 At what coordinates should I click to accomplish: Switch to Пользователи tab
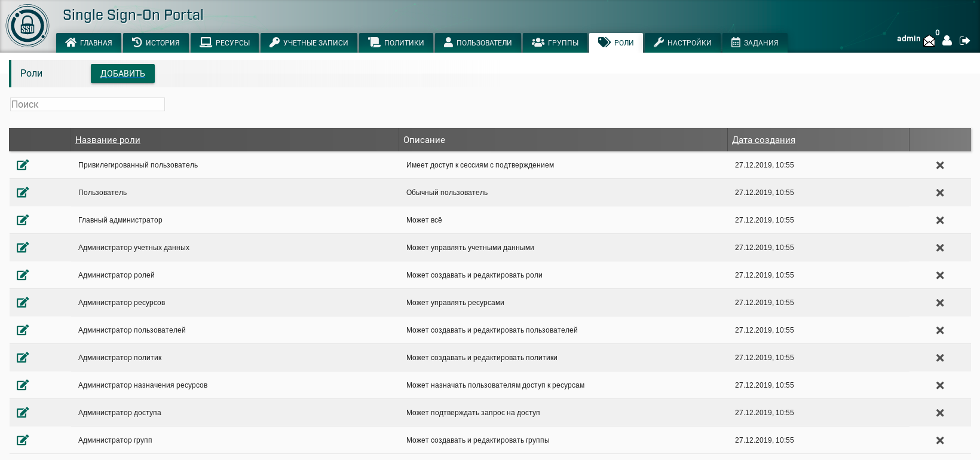pyautogui.click(x=478, y=42)
